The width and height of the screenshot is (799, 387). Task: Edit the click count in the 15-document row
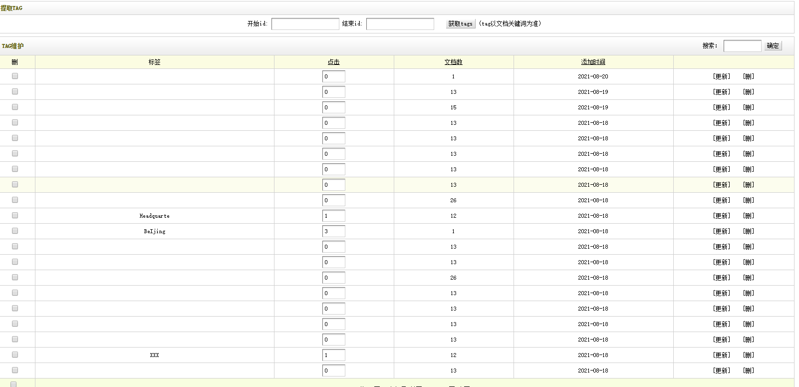click(x=334, y=108)
